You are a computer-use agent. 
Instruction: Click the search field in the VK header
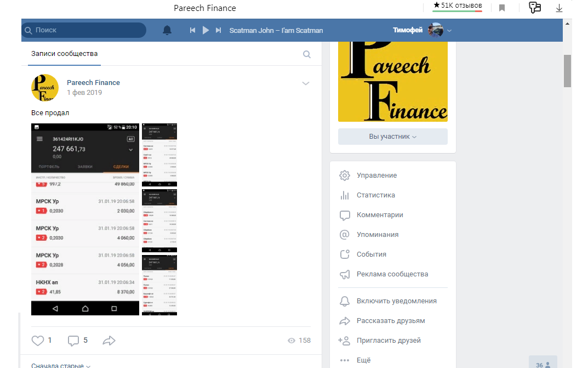coord(84,30)
